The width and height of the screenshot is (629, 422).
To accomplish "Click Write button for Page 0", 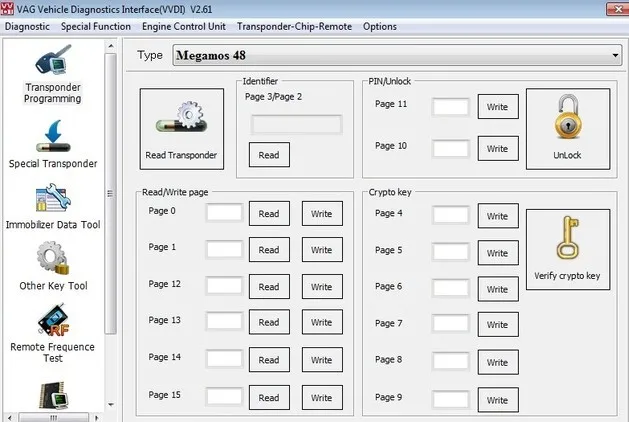I will pyautogui.click(x=322, y=213).
